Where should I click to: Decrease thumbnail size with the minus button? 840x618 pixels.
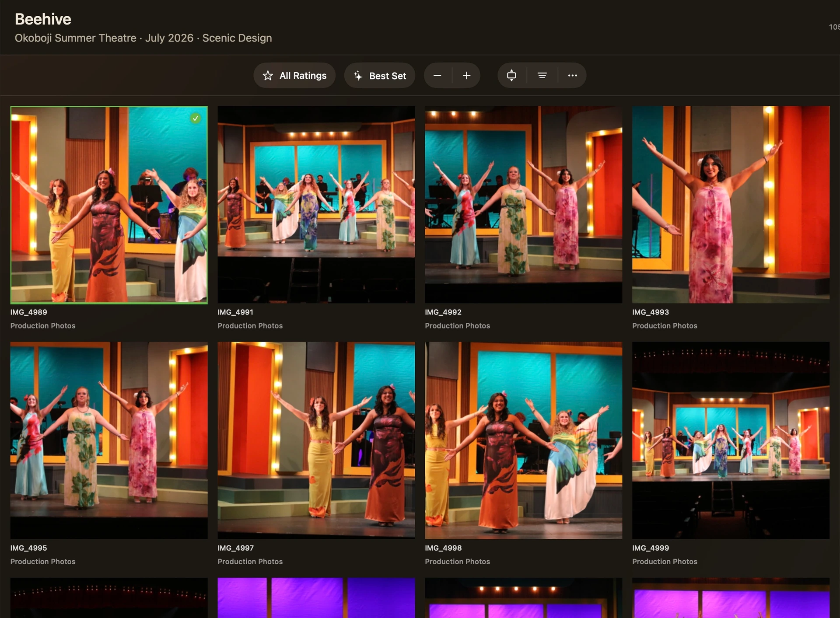(437, 76)
